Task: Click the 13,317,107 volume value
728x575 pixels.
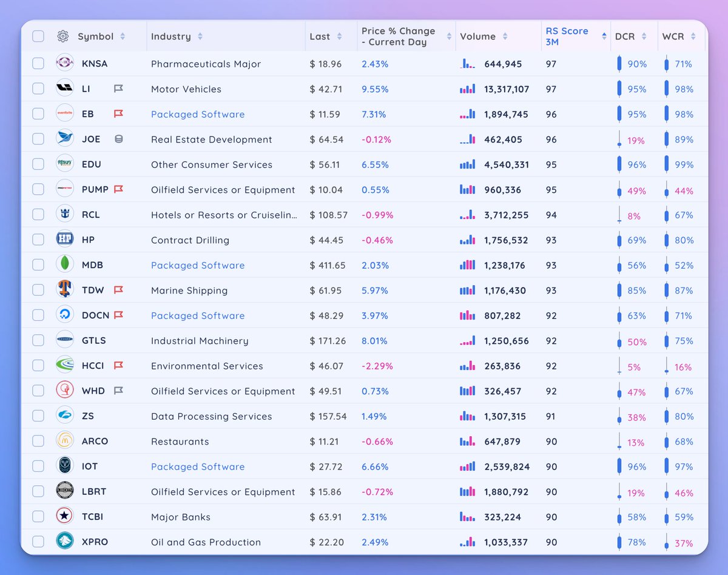Action: point(507,89)
